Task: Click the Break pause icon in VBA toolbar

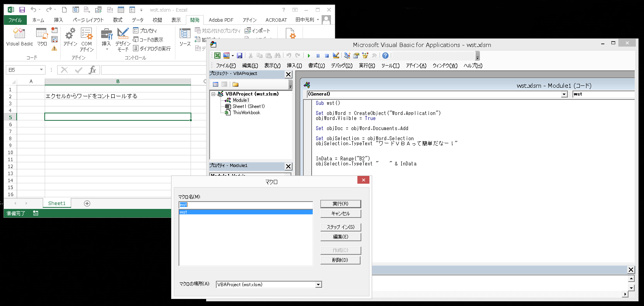Action: (318, 56)
